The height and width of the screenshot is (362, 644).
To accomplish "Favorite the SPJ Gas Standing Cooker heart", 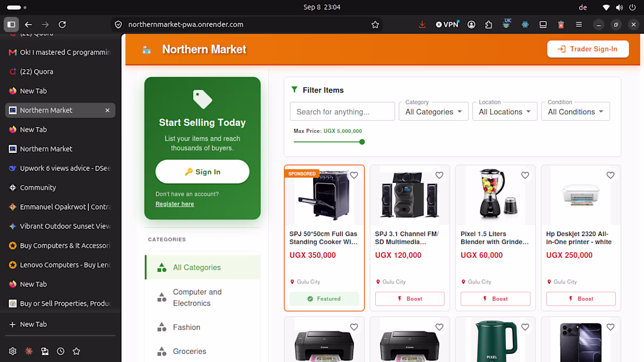I will (354, 176).
